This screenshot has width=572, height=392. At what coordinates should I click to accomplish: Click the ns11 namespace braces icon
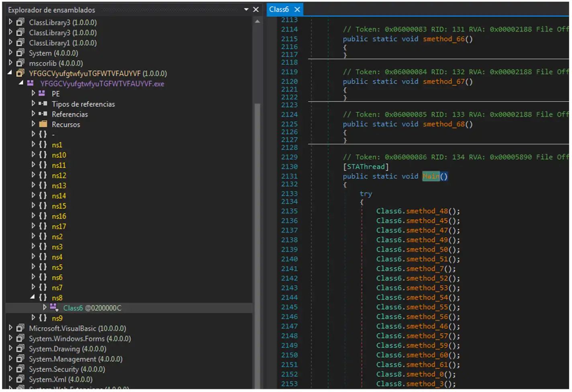point(43,165)
